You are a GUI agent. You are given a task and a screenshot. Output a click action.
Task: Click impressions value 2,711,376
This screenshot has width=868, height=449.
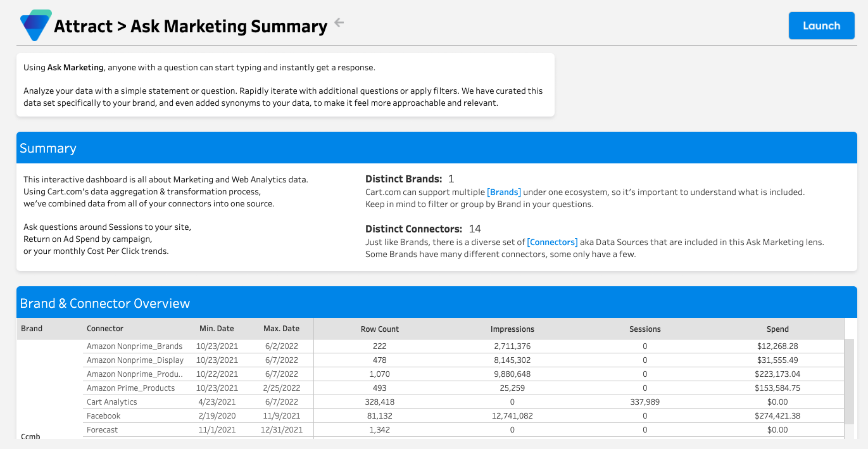[x=512, y=346]
